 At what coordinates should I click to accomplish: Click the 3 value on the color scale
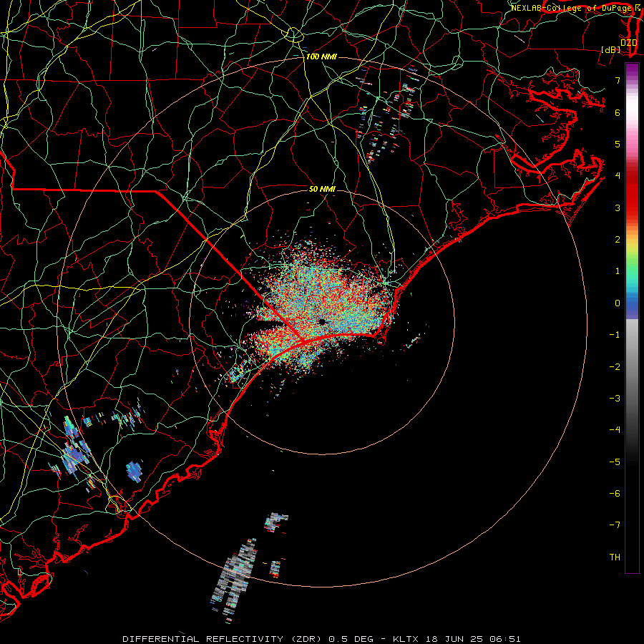[618, 208]
